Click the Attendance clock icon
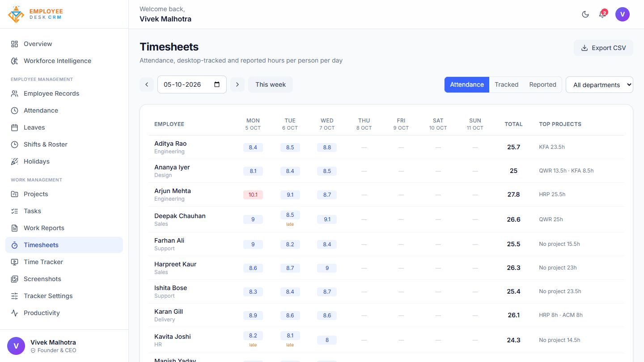 pyautogui.click(x=15, y=110)
